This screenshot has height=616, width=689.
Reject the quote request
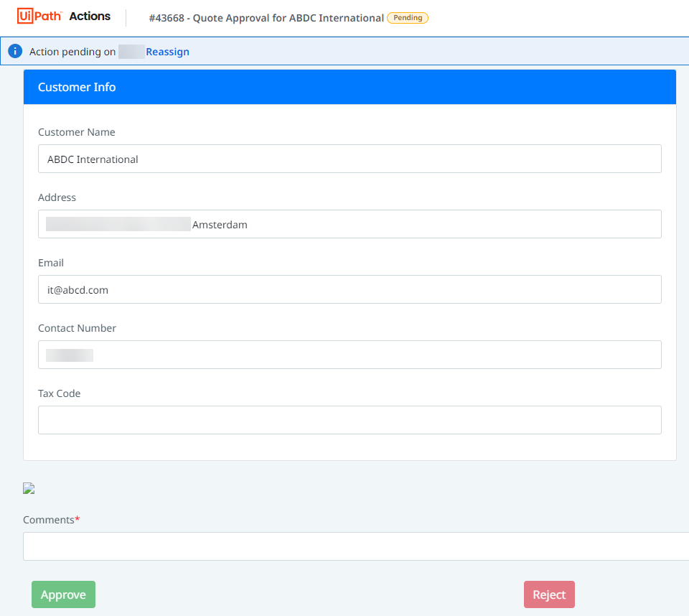[x=549, y=594]
